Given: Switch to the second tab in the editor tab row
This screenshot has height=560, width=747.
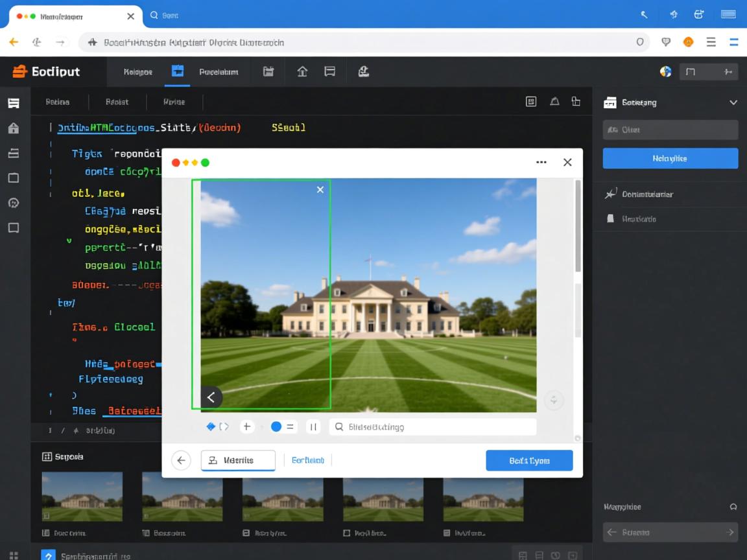Looking at the screenshot, I should (117, 102).
